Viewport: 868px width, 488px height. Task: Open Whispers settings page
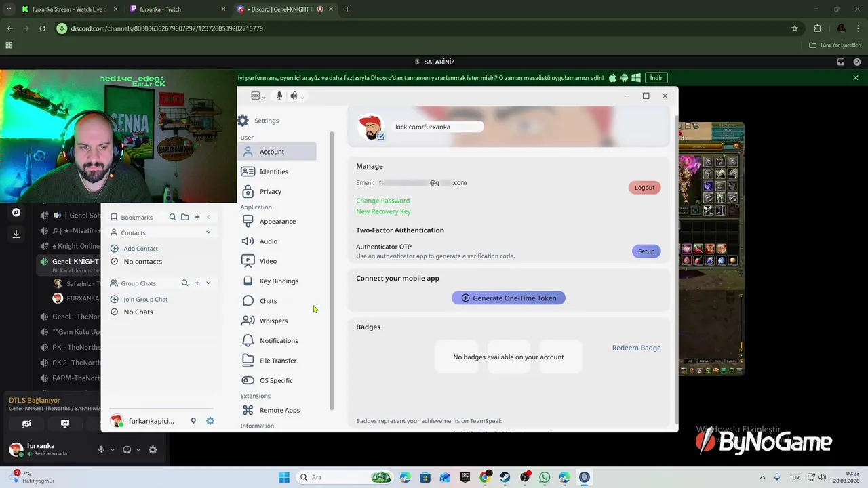click(x=277, y=321)
